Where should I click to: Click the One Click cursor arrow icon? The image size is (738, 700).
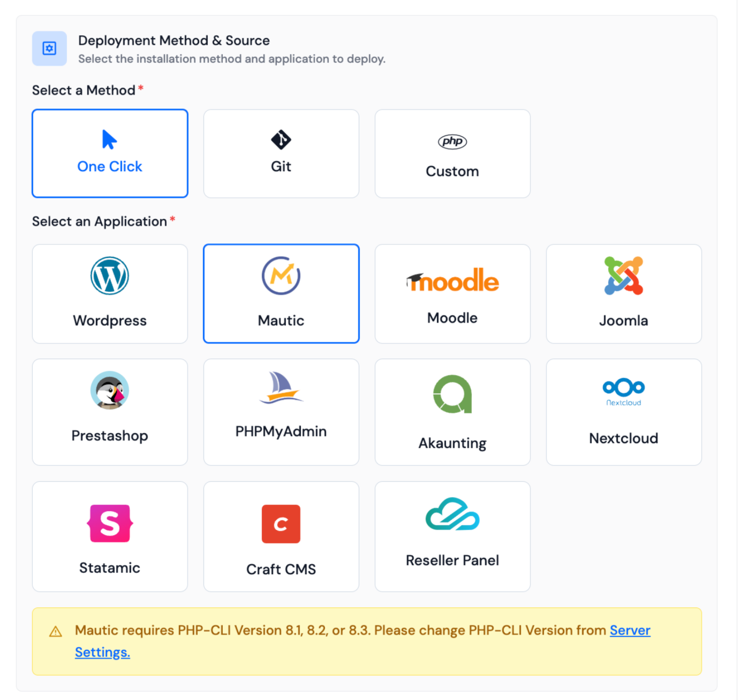[x=109, y=140]
